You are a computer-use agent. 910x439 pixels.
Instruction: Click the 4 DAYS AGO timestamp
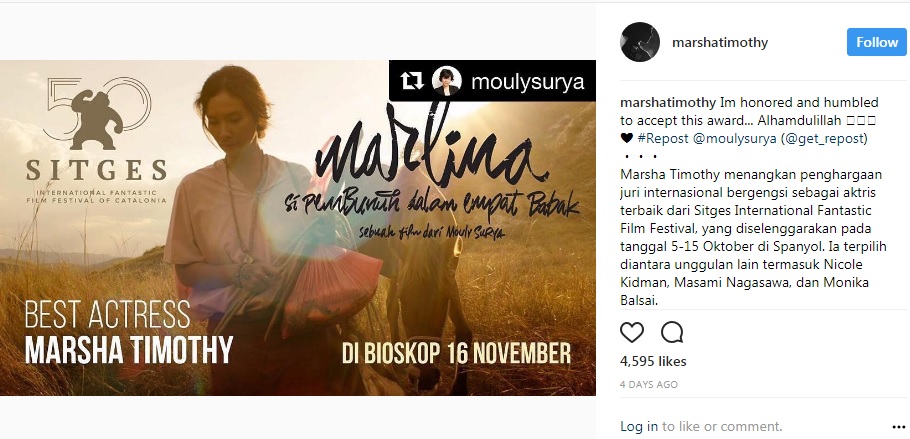[649, 384]
